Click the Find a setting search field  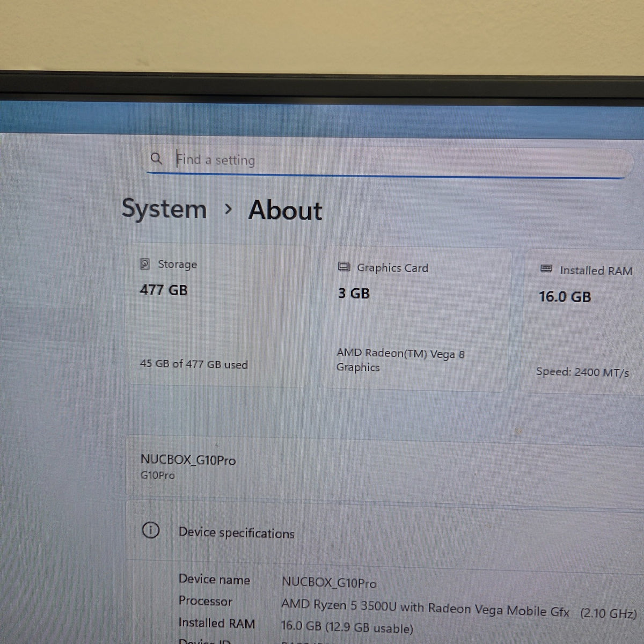tap(386, 161)
